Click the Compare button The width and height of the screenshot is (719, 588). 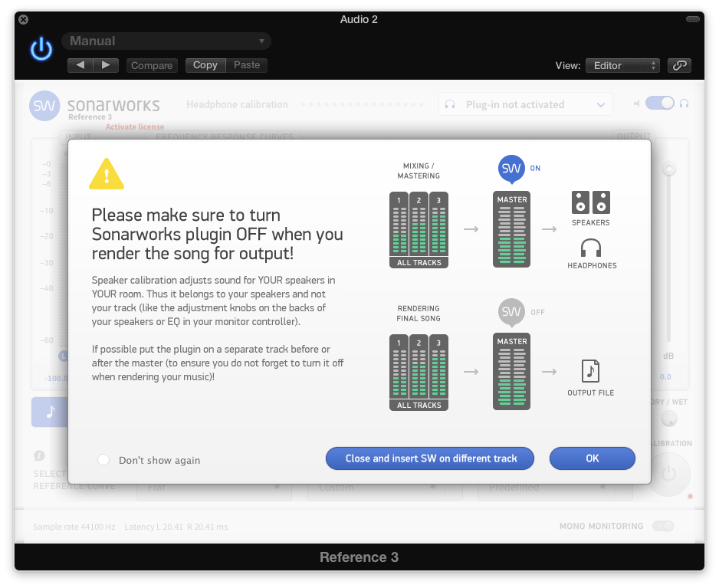click(152, 66)
